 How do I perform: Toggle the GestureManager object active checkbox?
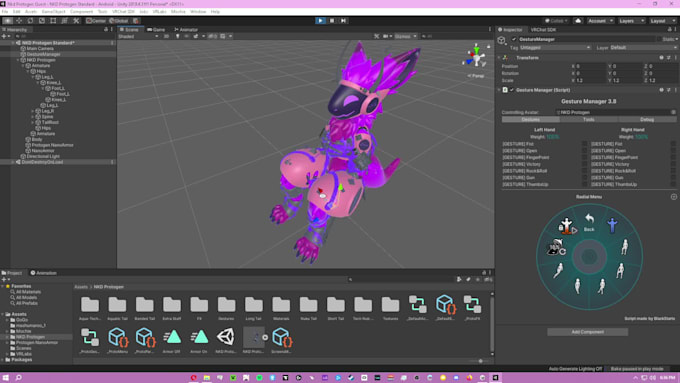pyautogui.click(x=514, y=39)
